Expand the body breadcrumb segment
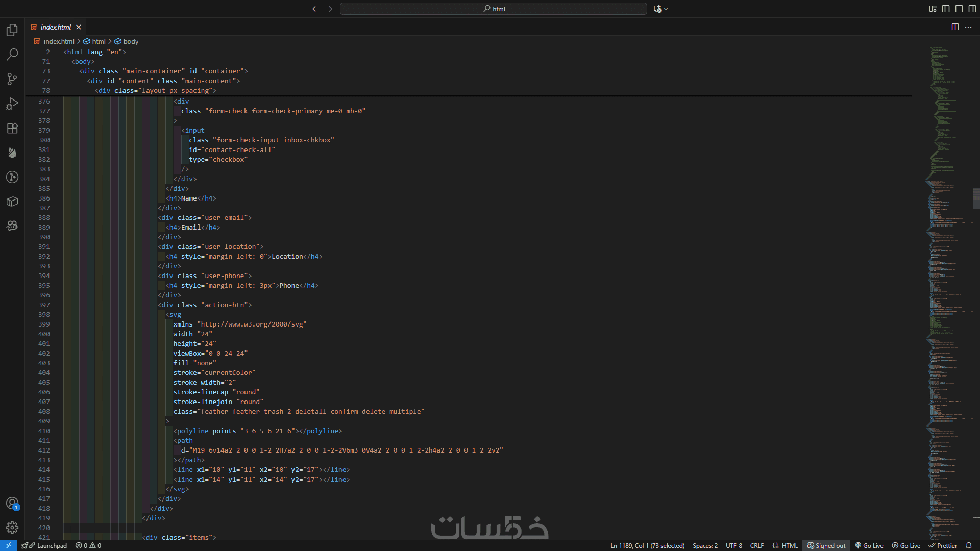 pyautogui.click(x=131, y=41)
